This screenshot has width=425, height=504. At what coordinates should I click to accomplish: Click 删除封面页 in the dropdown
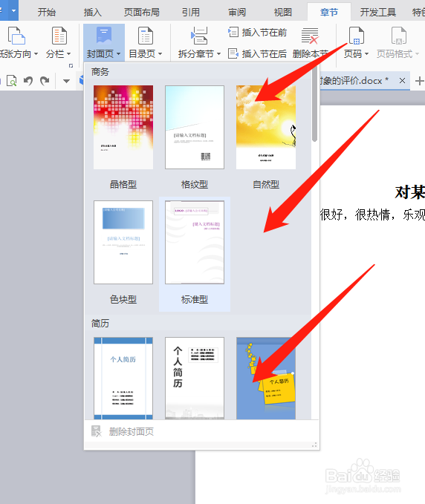(x=132, y=432)
